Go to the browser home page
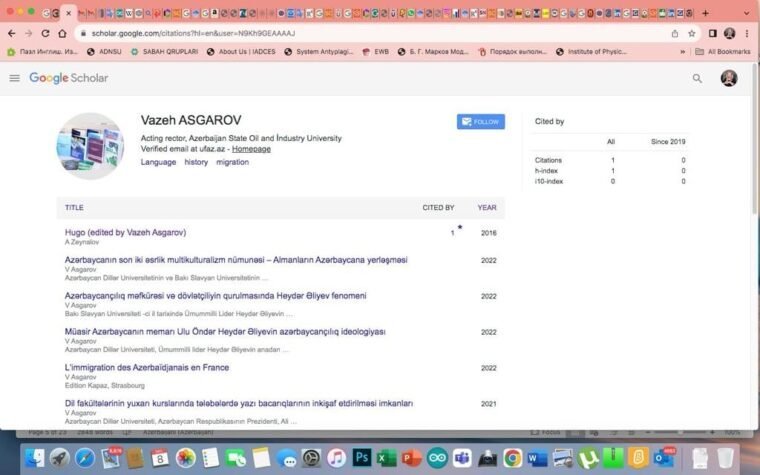This screenshot has height=475, width=760. [x=62, y=33]
